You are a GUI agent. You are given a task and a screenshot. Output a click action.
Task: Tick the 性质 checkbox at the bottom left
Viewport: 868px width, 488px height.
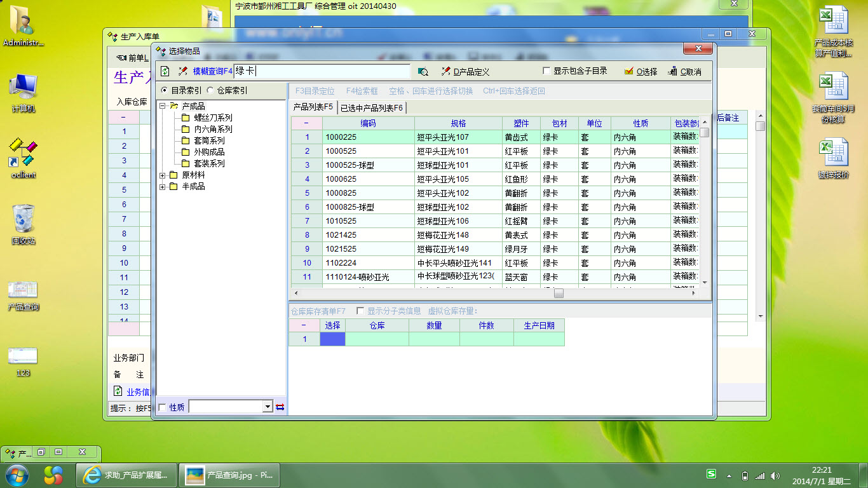pyautogui.click(x=162, y=407)
